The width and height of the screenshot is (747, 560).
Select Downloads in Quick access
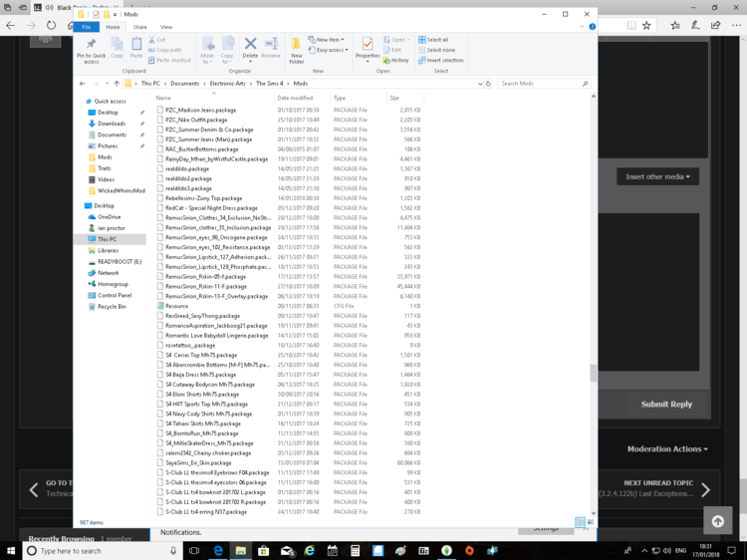click(112, 124)
